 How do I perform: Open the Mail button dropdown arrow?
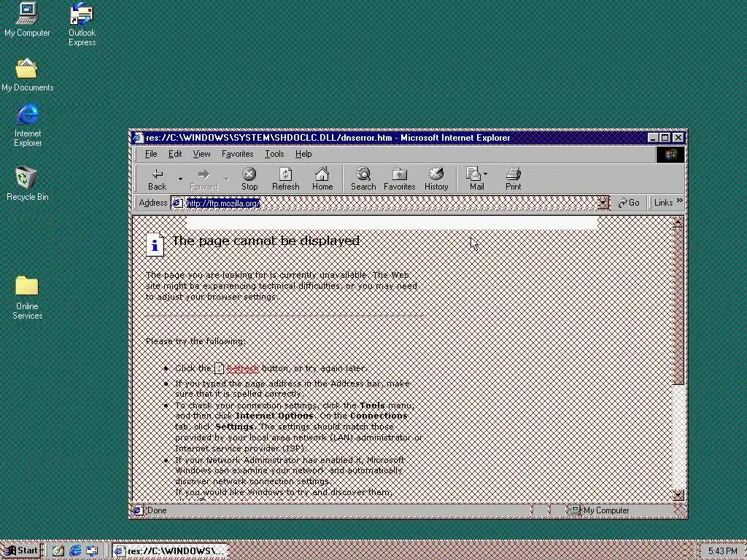[485, 174]
